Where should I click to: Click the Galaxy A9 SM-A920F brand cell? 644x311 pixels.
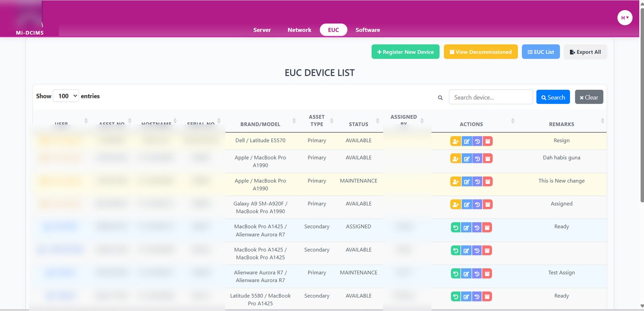260,207
